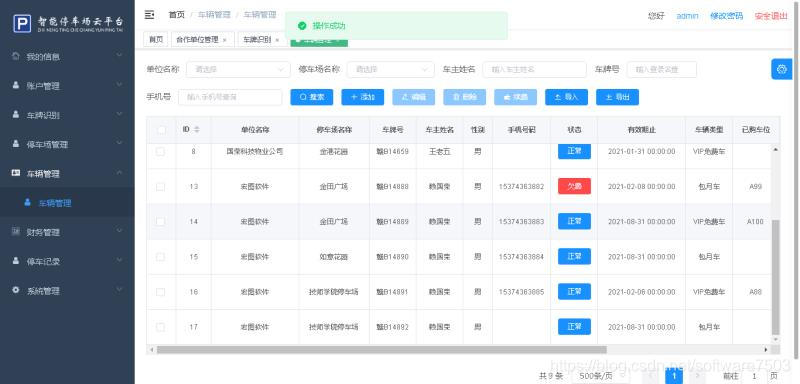Tick the checkbox for row ID 15
This screenshot has height=384, width=800.
click(x=160, y=257)
